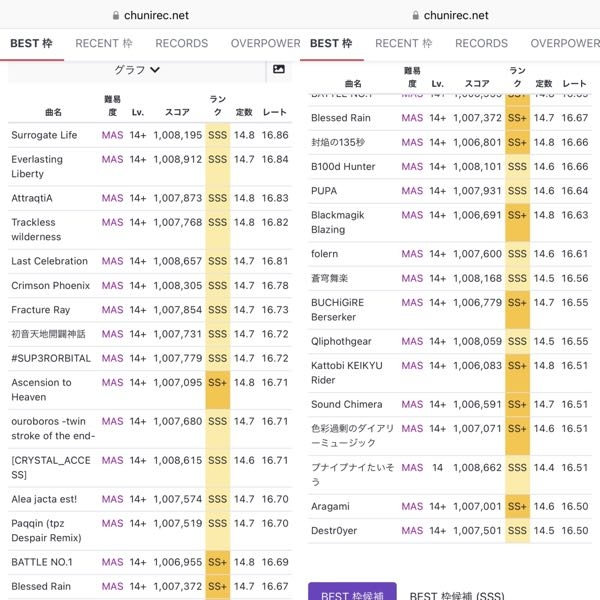Screen dimensions: 600x600
Task: Sort by レート column in right table
Action: pyautogui.click(x=574, y=84)
